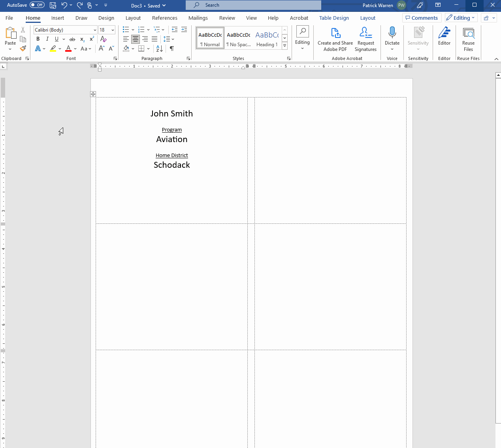Viewport: 501px width, 448px height.
Task: Open the Acrobat tab
Action: point(299,18)
